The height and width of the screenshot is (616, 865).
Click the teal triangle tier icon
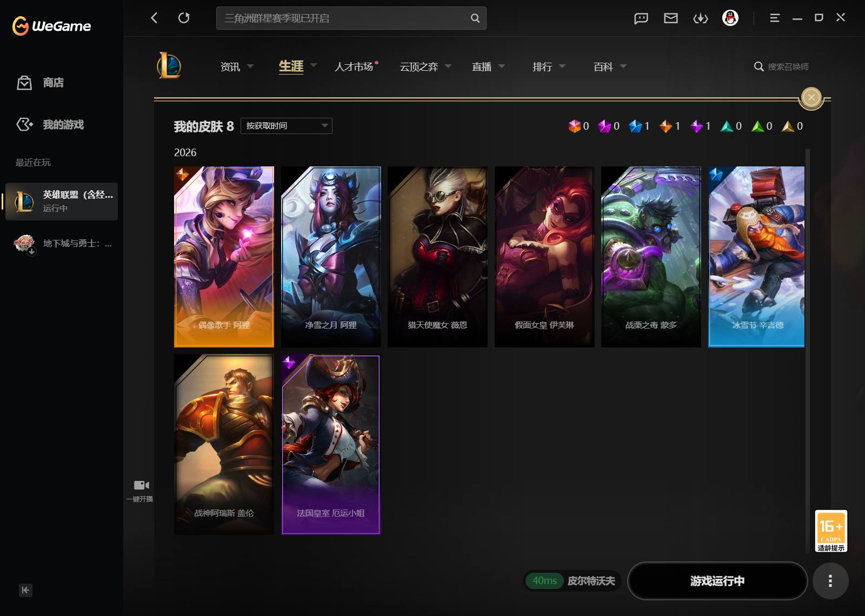pyautogui.click(x=727, y=126)
